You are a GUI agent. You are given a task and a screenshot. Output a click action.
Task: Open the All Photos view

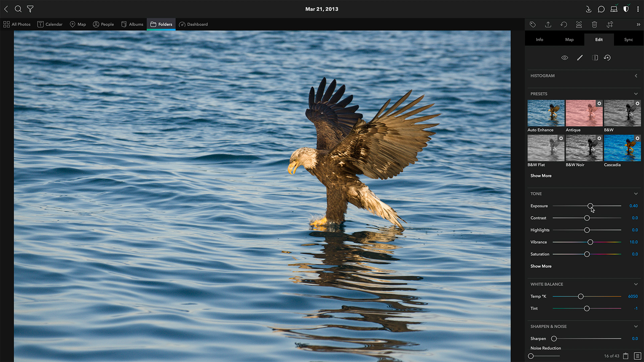point(17,24)
